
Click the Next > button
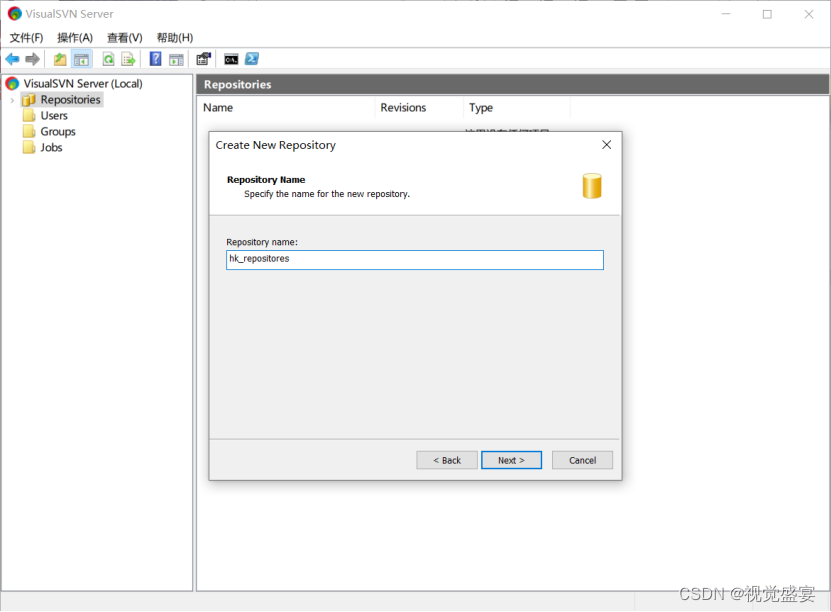(x=511, y=460)
